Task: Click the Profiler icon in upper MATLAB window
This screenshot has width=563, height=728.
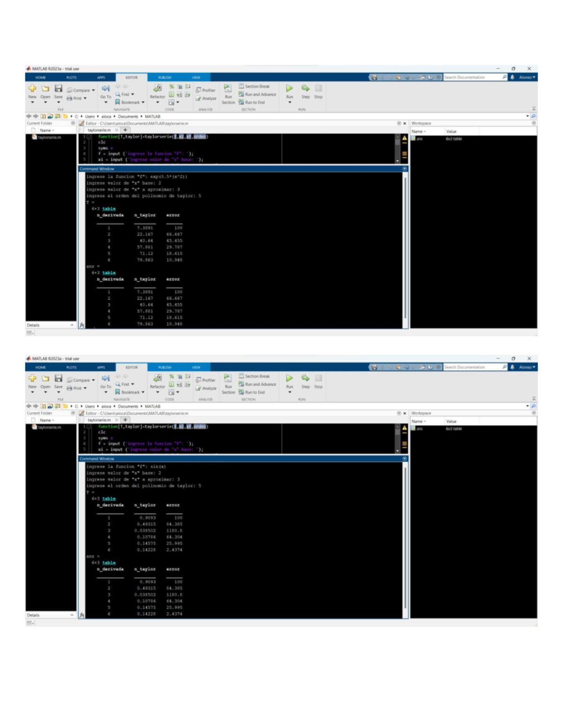Action: click(205, 90)
